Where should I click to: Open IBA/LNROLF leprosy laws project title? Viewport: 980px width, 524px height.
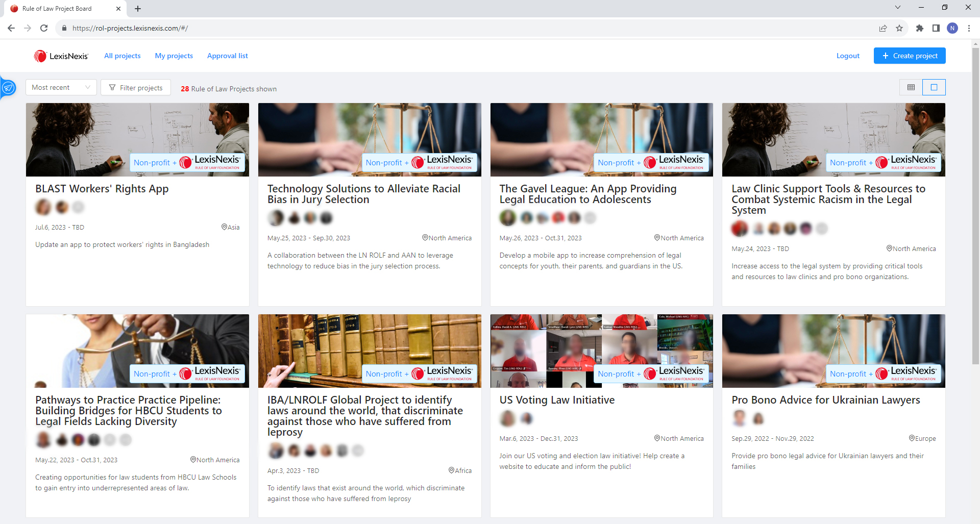pyautogui.click(x=365, y=416)
